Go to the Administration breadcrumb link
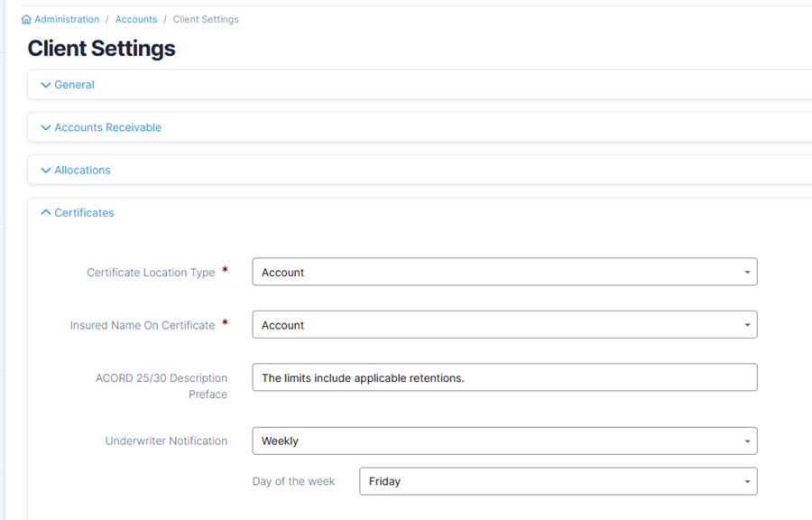812x520 pixels. pos(67,19)
